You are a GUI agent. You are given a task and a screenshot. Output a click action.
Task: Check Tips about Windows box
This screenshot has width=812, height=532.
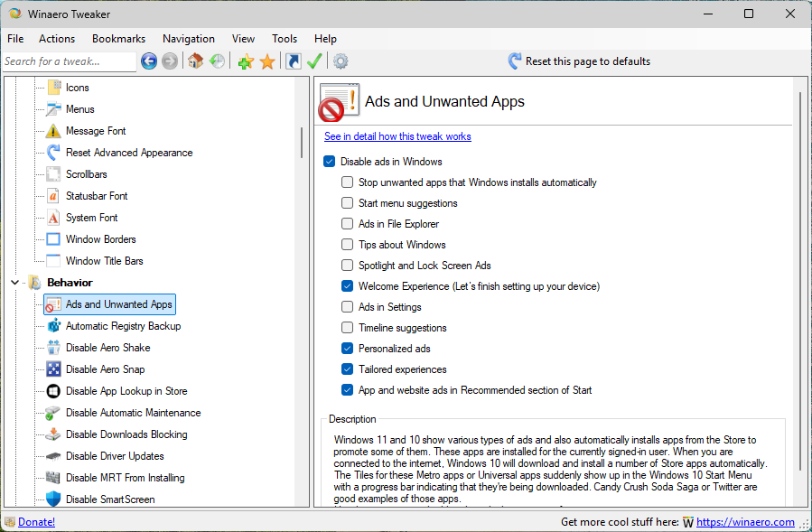pos(347,245)
